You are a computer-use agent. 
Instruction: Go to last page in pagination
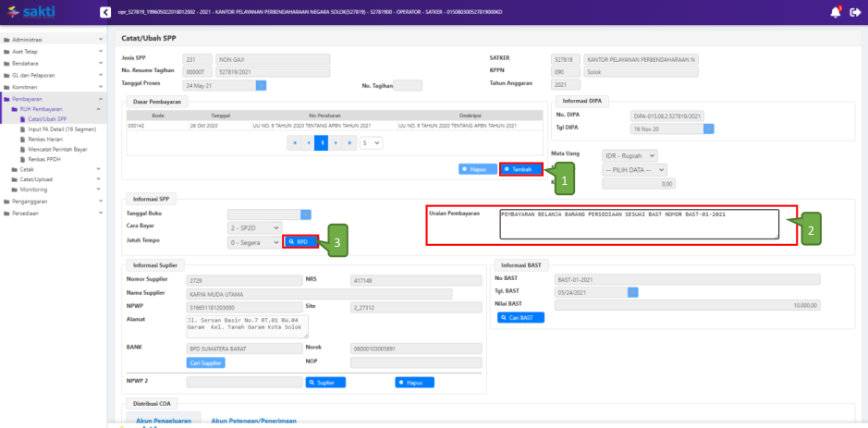351,143
